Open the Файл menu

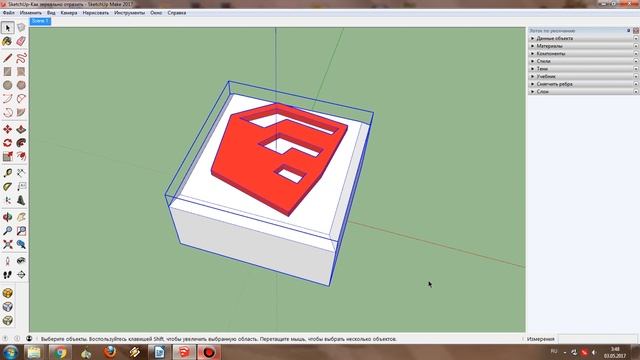click(x=9, y=13)
